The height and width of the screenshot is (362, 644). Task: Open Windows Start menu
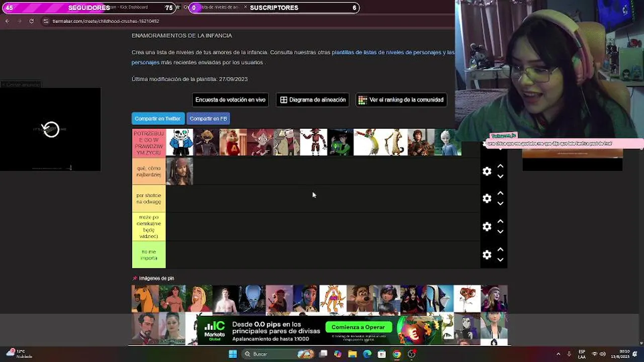(x=233, y=354)
